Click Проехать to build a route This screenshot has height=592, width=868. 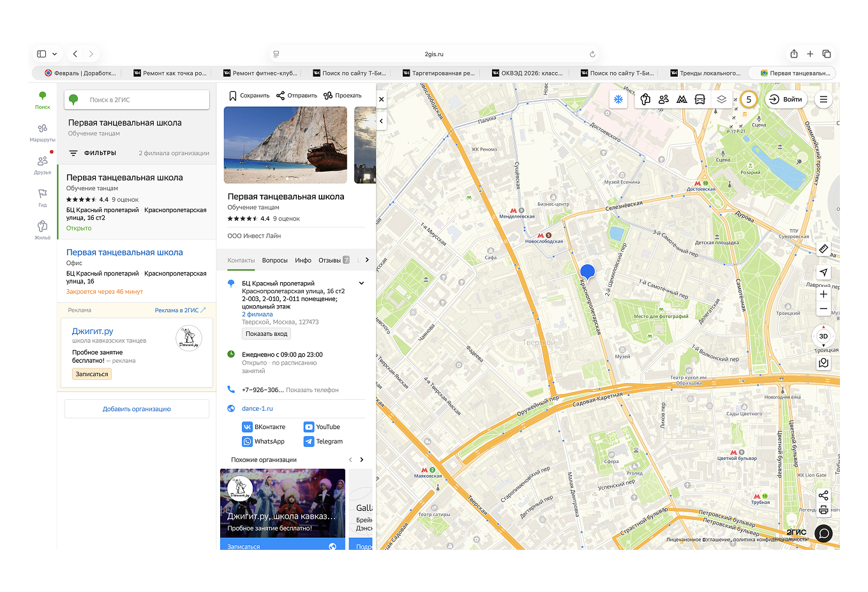tap(343, 96)
